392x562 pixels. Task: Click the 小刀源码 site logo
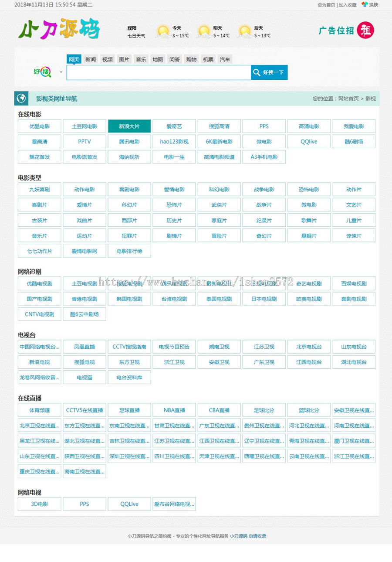point(59,29)
